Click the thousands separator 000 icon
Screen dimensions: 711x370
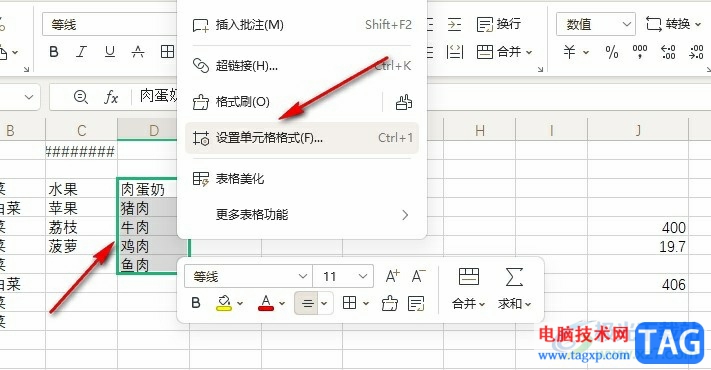pos(640,52)
